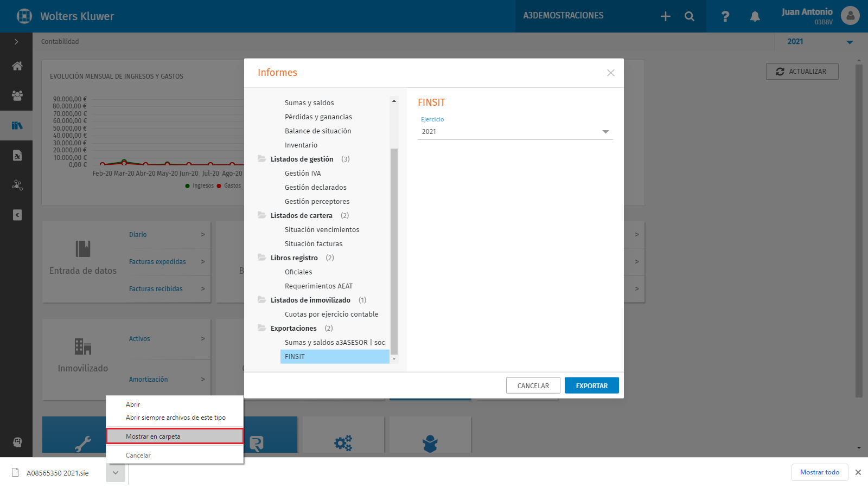Open Facturas expedidas link
The width and height of the screenshot is (868, 488).
(x=157, y=262)
